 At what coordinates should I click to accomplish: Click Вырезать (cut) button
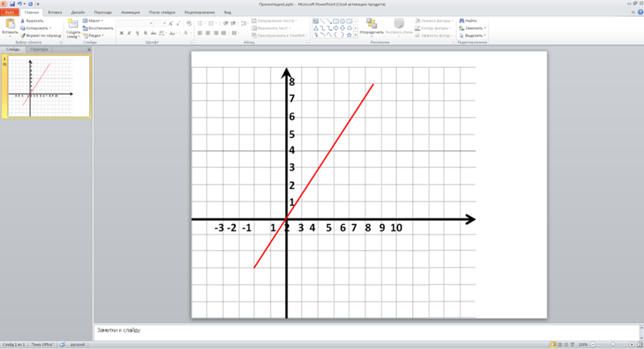coord(32,21)
